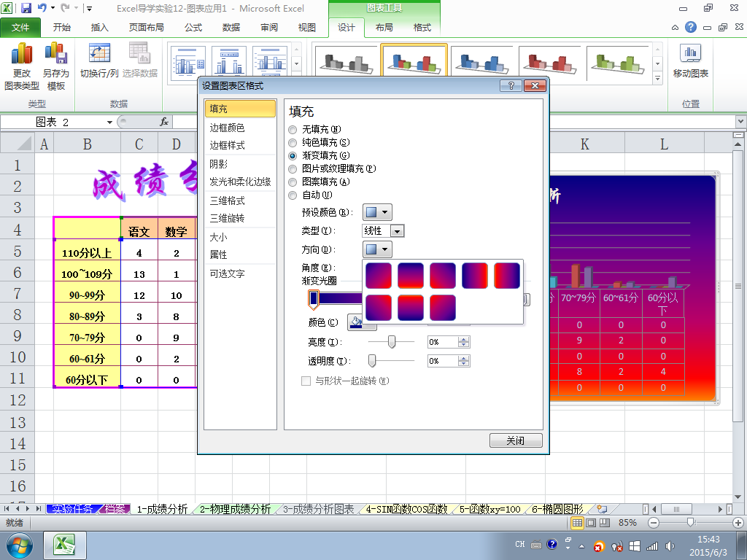Select the green chart style thumbnail
Image resolution: width=747 pixels, height=560 pixels.
click(x=617, y=62)
